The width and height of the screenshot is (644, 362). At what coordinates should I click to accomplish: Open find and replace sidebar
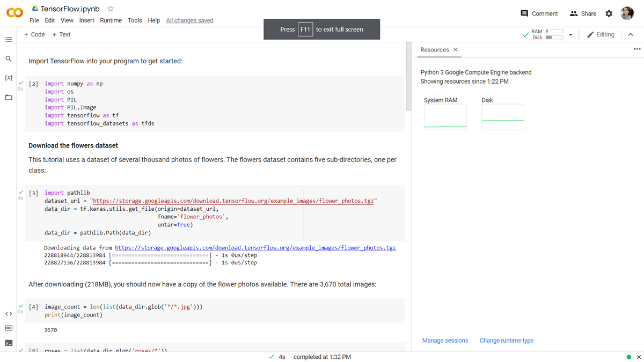point(9,58)
